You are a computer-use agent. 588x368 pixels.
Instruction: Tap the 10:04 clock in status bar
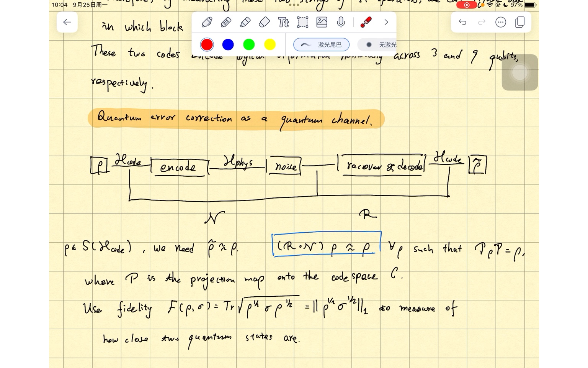point(60,5)
